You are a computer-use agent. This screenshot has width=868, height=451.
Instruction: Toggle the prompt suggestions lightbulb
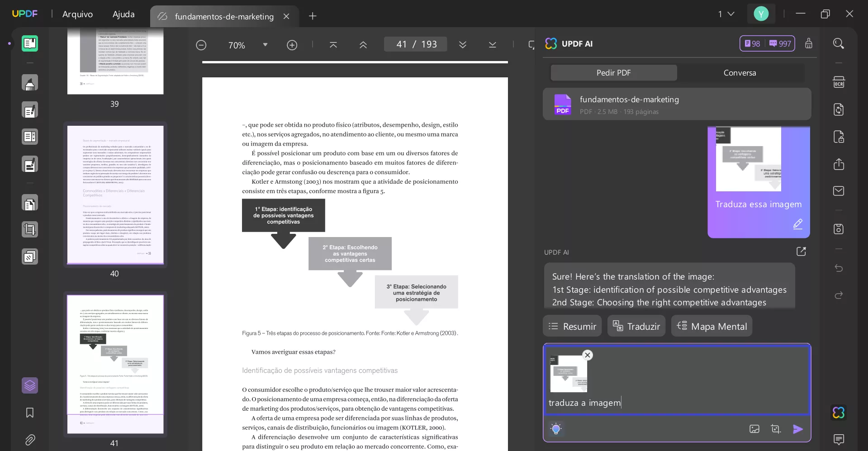tap(556, 428)
